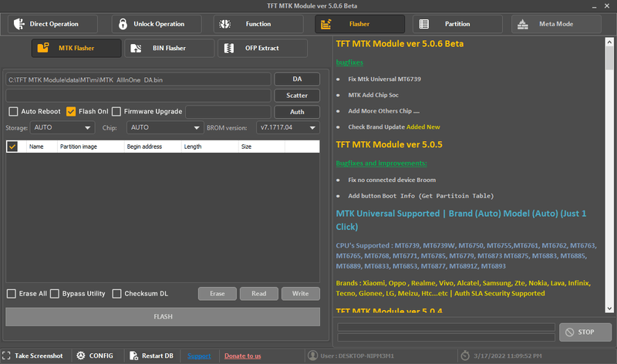Open the Support link
This screenshot has width=617, height=364.
pos(199,356)
